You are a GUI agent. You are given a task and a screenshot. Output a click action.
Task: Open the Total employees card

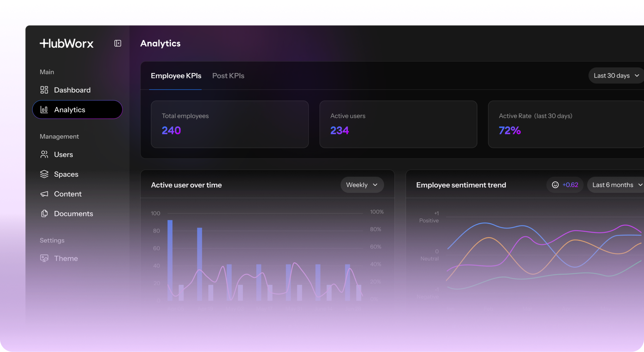pyautogui.click(x=229, y=124)
